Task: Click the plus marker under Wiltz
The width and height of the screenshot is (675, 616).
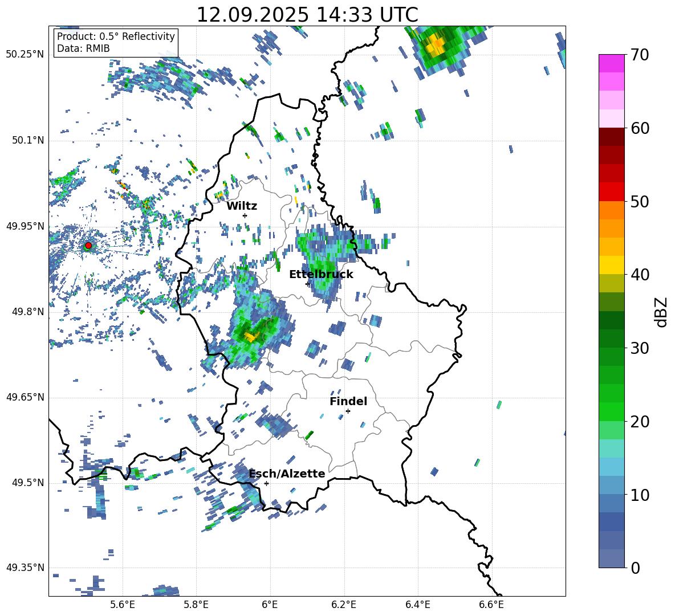Action: pos(245,215)
